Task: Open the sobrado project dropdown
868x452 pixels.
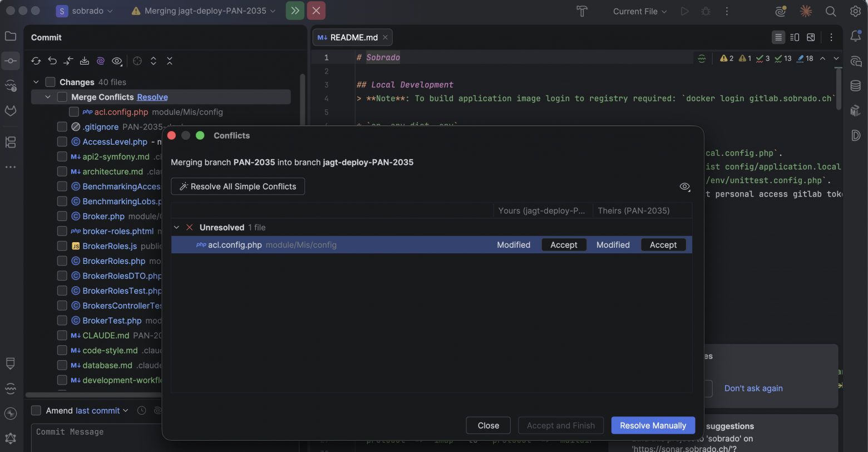Action: 85,11
